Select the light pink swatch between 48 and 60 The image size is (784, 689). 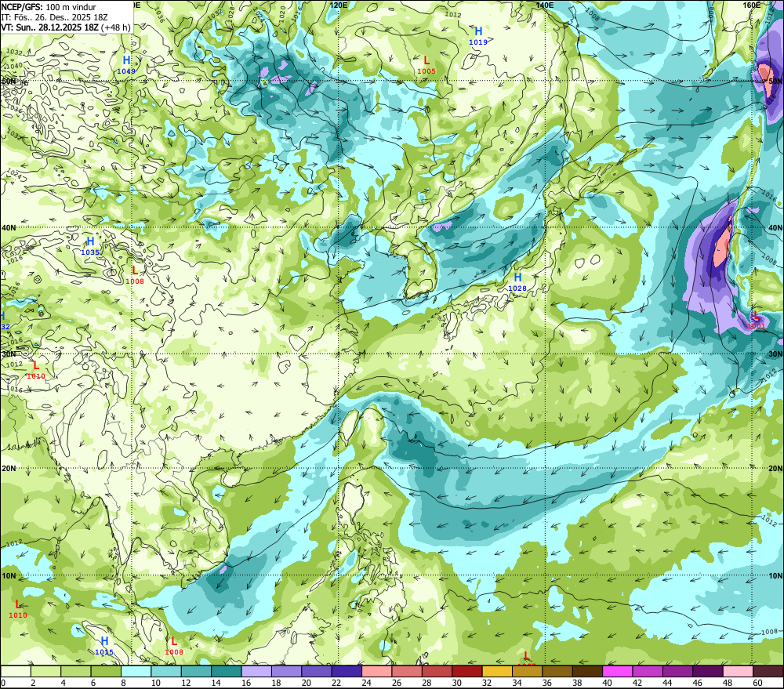coord(738,672)
